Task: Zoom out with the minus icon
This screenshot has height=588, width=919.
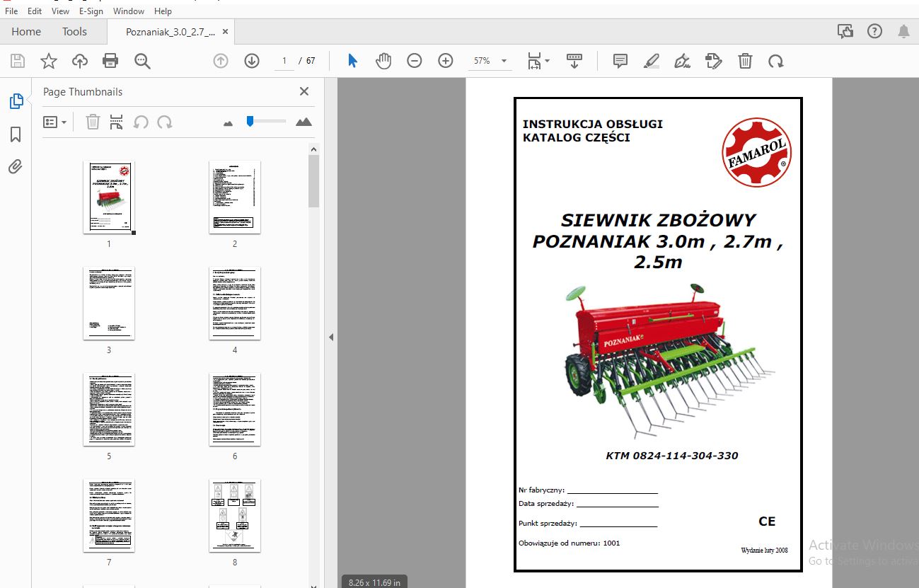Action: (415, 61)
